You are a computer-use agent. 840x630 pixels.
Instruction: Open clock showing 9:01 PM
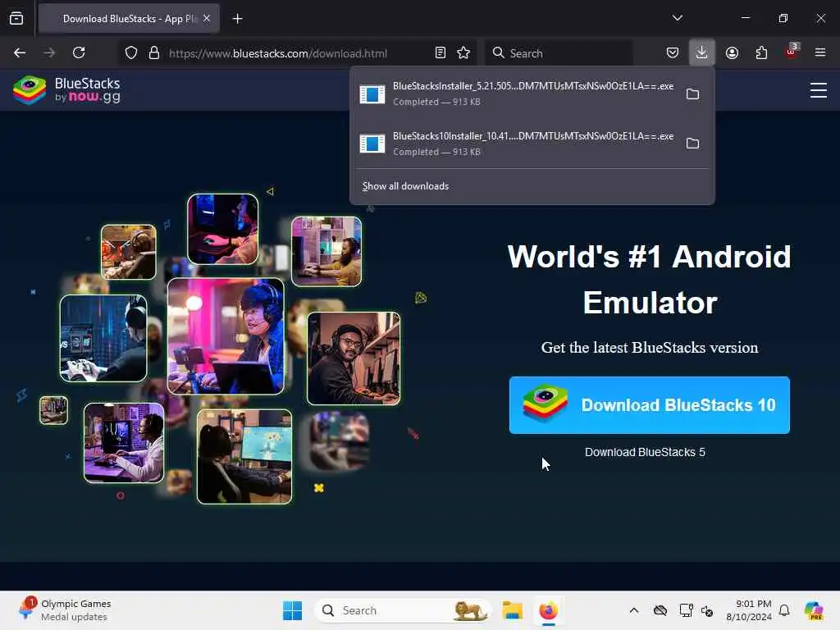click(748, 610)
